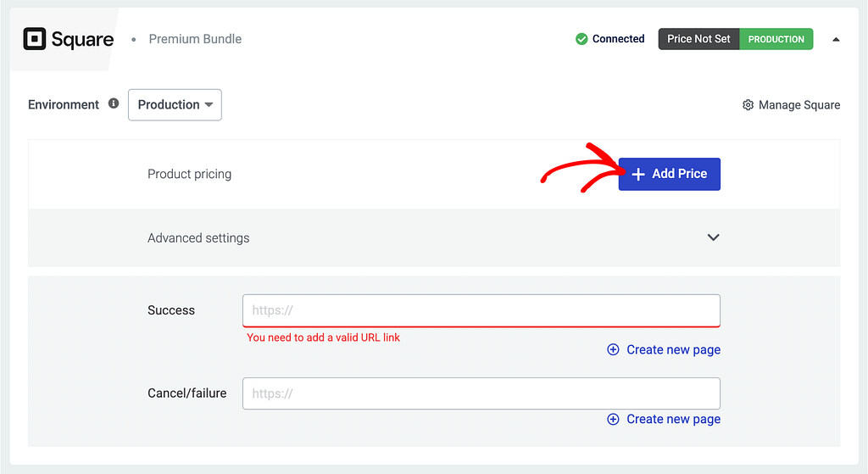Click the Advanced settings row label
This screenshot has width=868, height=474.
point(198,238)
